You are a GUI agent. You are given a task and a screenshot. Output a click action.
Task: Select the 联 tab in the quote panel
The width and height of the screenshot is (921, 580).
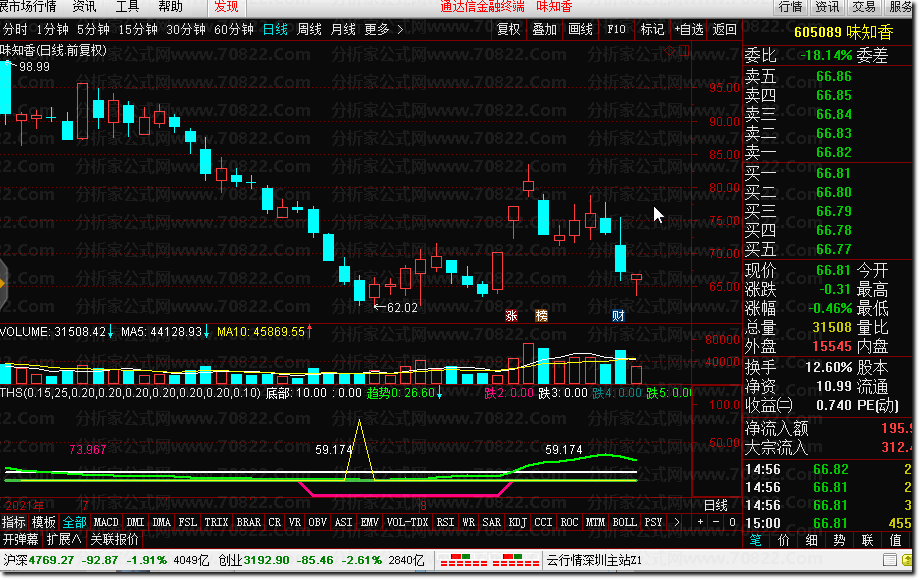coord(868,540)
